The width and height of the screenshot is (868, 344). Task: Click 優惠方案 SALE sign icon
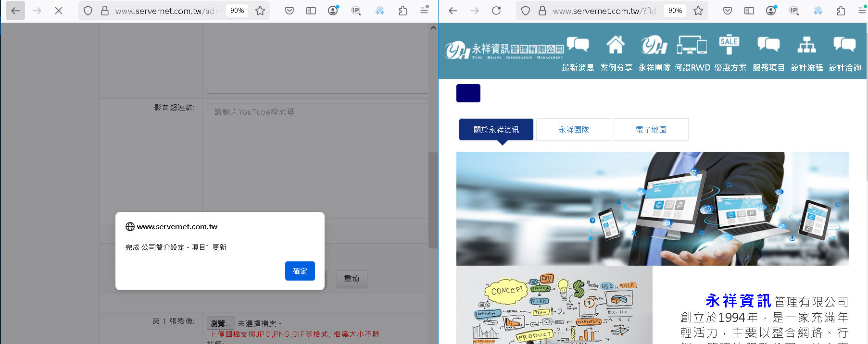(730, 45)
